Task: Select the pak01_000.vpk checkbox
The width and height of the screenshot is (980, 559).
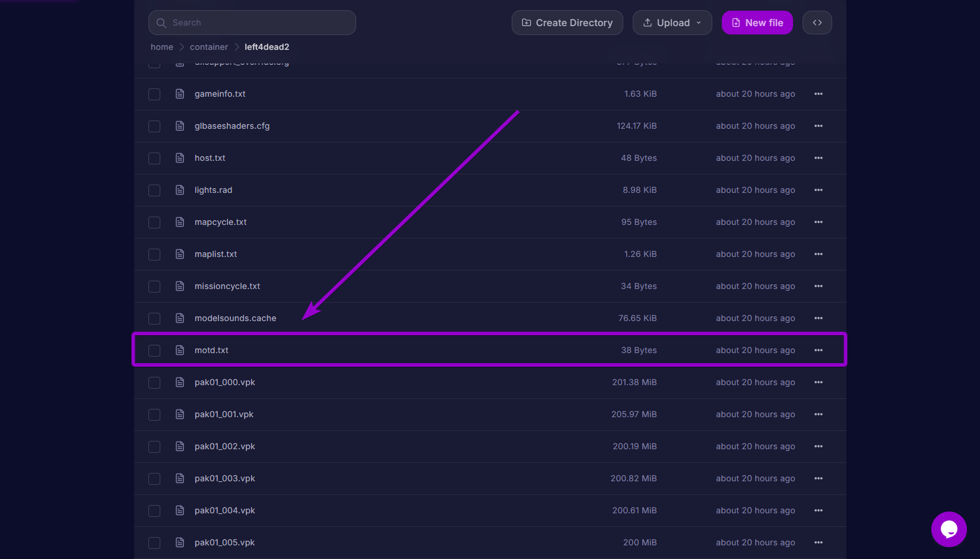Action: (154, 383)
